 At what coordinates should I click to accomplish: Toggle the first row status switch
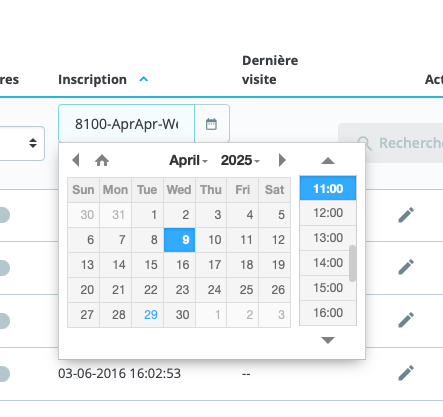pyautogui.click(x=5, y=215)
